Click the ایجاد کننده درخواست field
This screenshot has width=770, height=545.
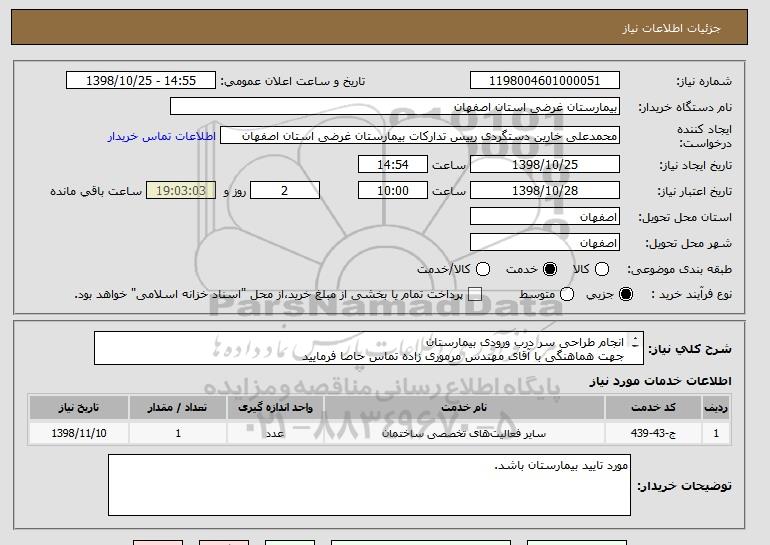(420, 136)
